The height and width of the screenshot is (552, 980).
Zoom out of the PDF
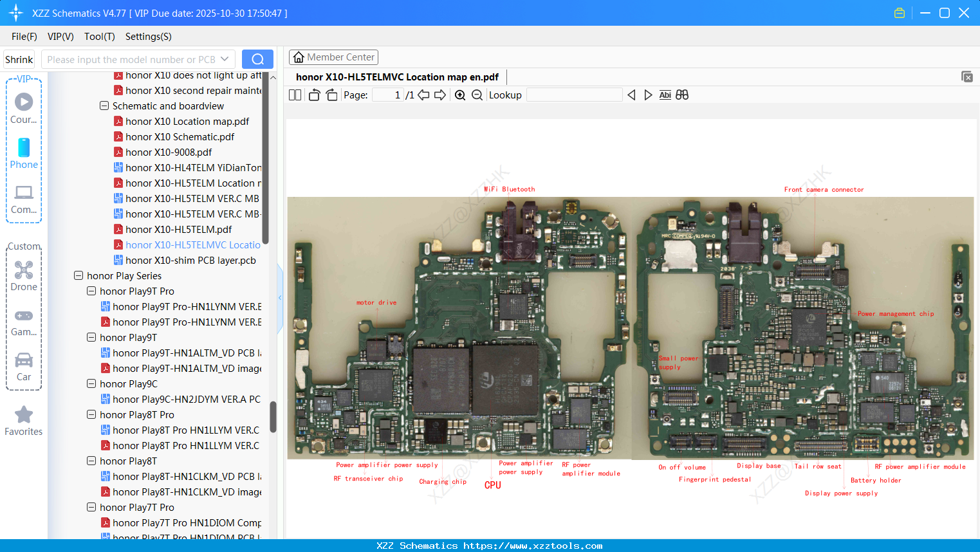pos(477,95)
